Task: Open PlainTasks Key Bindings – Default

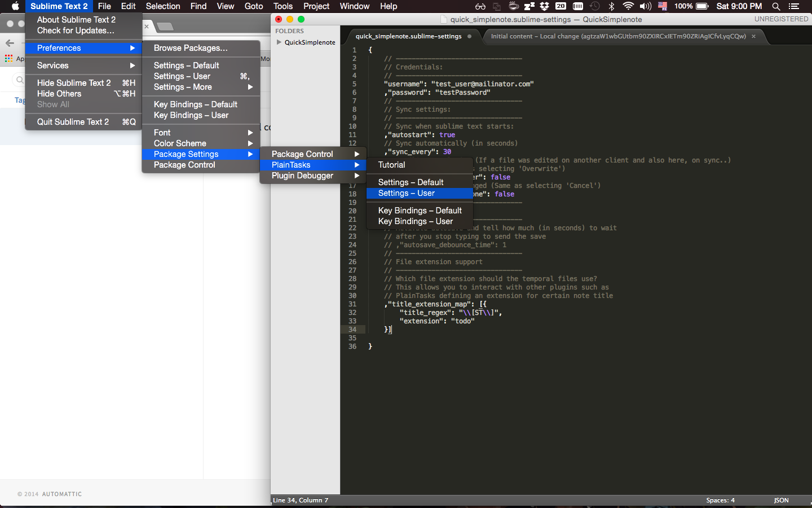Action: click(x=420, y=211)
